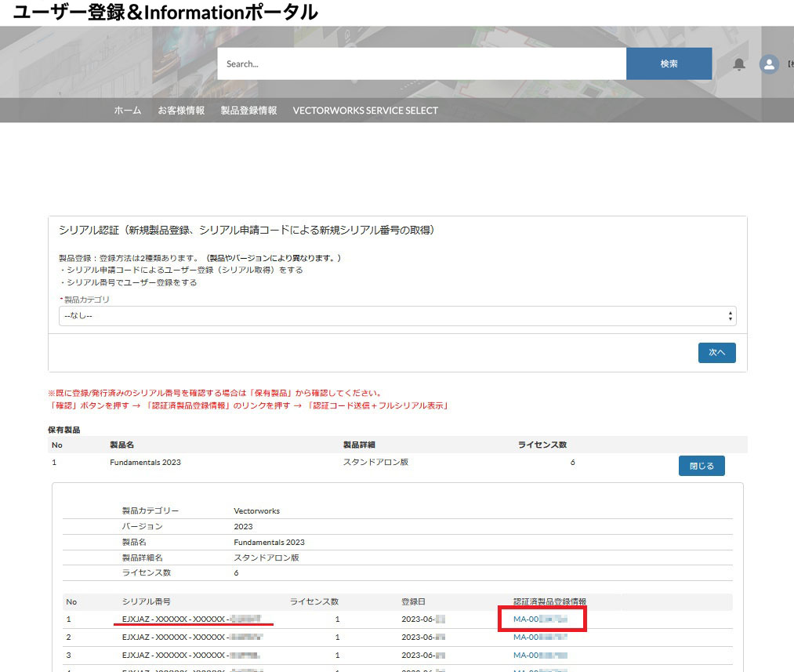
Task: Click the 登録日 column header
Action: click(x=413, y=601)
